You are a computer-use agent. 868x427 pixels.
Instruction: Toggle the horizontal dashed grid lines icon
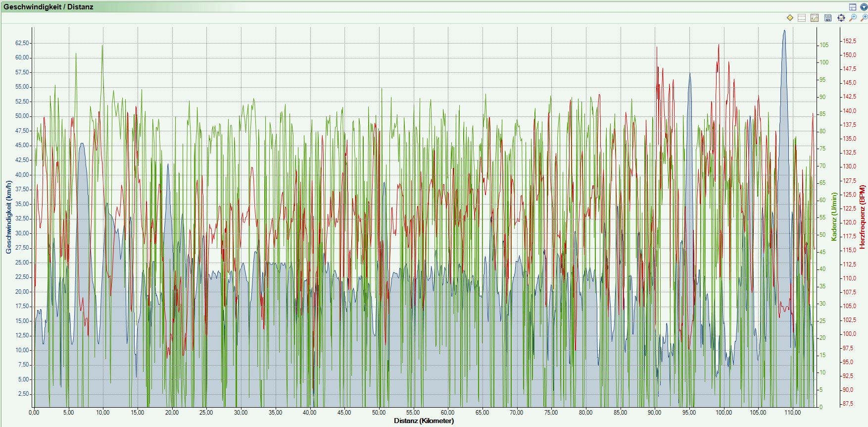point(802,18)
